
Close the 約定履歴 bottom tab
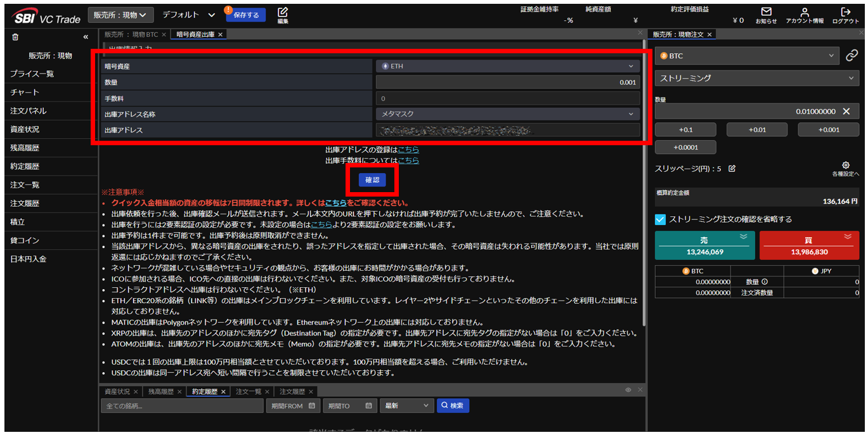223,392
